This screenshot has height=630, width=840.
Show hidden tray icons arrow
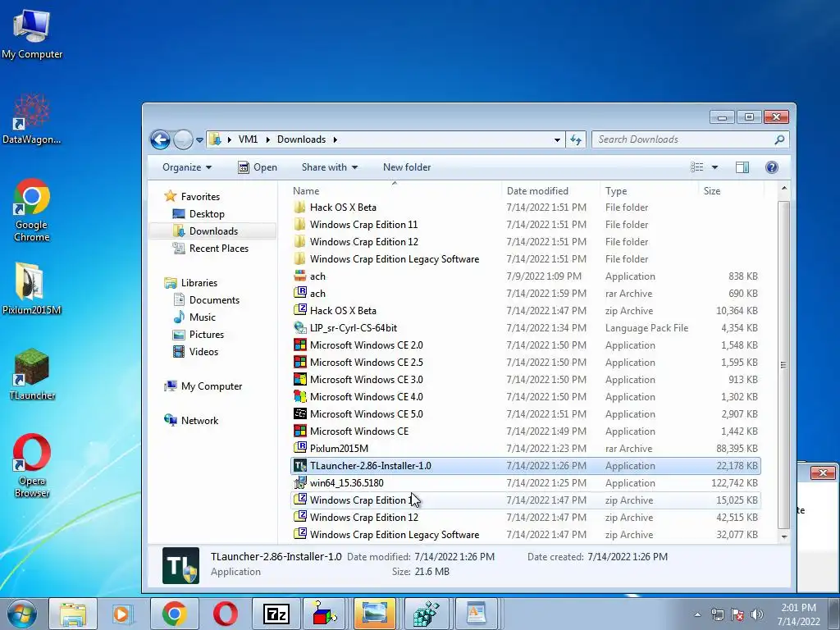pos(697,614)
